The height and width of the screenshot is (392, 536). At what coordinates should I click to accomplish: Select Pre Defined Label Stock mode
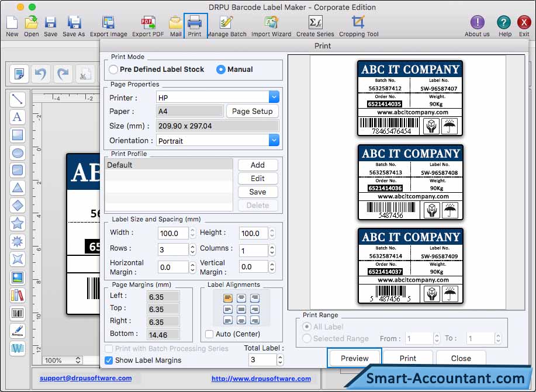pos(113,70)
